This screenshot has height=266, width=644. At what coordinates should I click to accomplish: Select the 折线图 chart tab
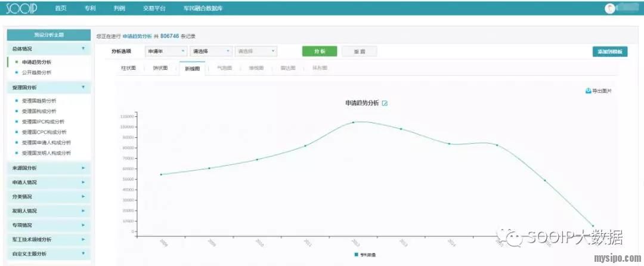[192, 68]
